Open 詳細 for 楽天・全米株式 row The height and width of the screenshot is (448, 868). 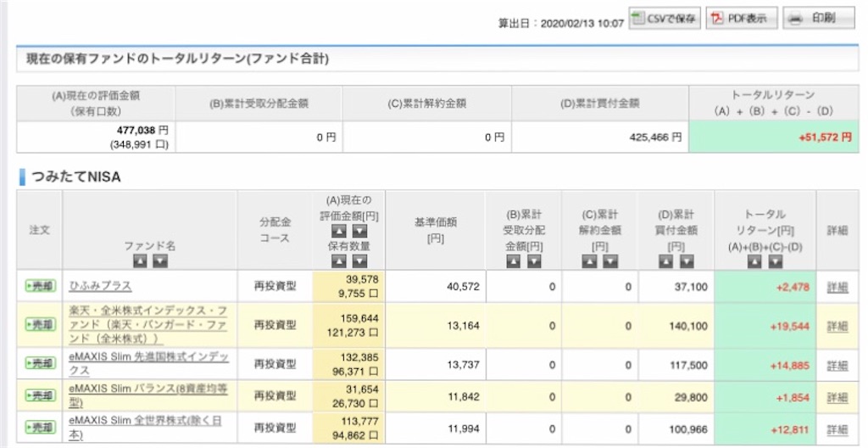point(837,326)
